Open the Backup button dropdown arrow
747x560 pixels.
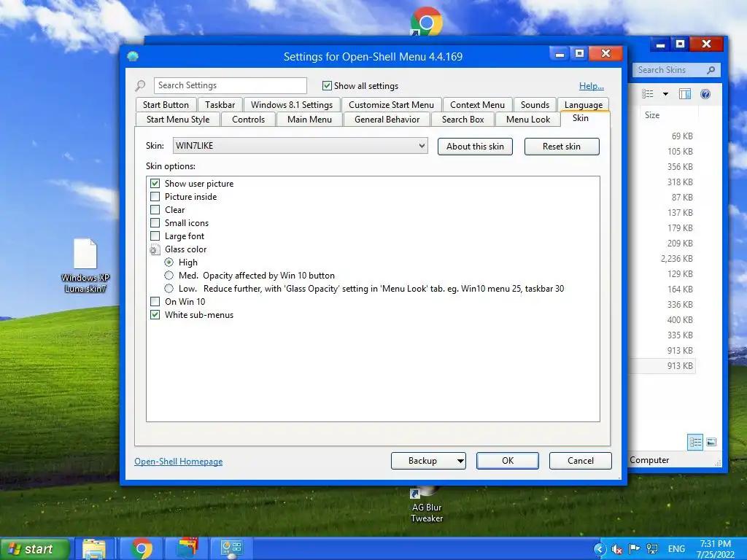460,461
